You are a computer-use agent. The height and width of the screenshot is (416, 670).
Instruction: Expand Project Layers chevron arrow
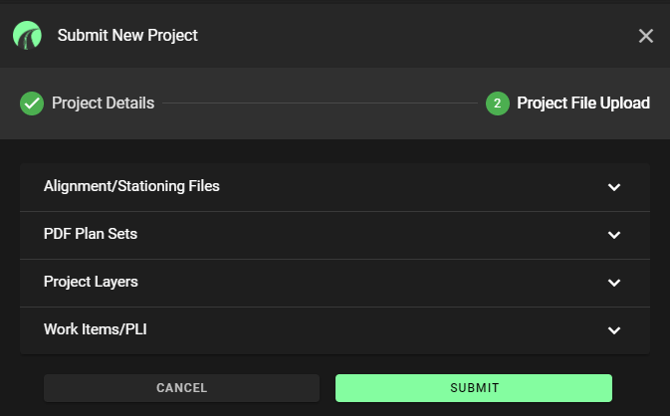614,283
